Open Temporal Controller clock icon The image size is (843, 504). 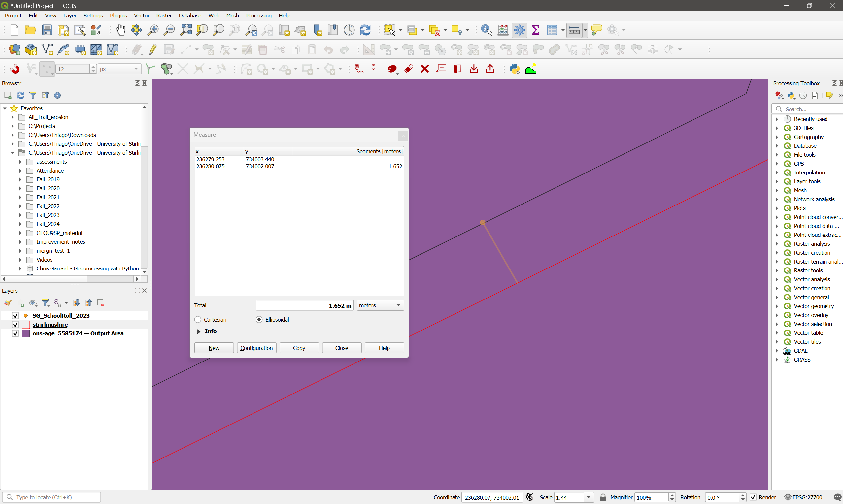349,30
